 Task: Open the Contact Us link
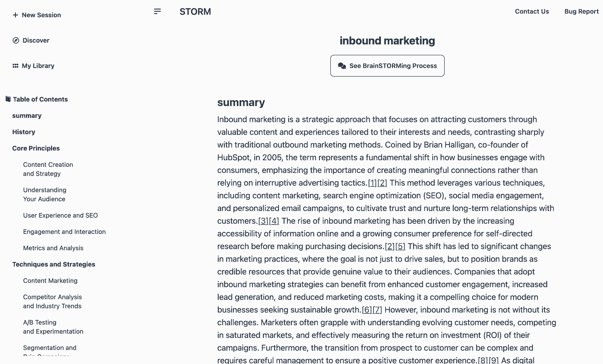tap(532, 12)
